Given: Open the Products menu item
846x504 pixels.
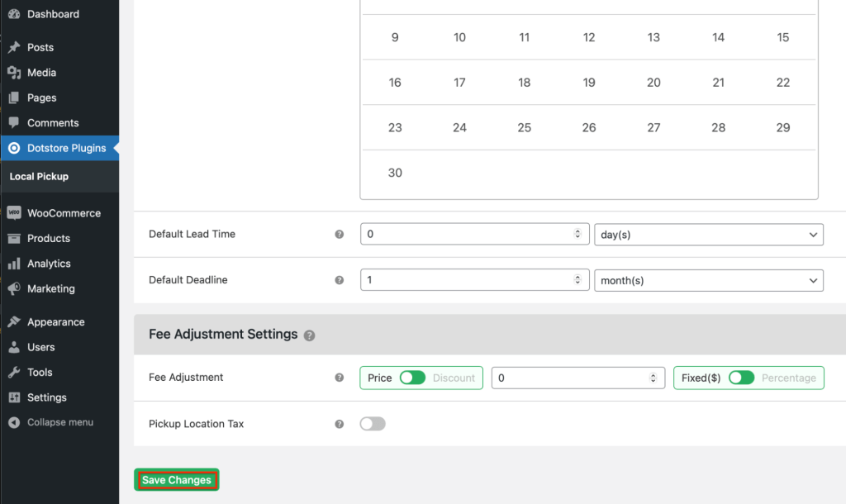Looking at the screenshot, I should (x=49, y=238).
